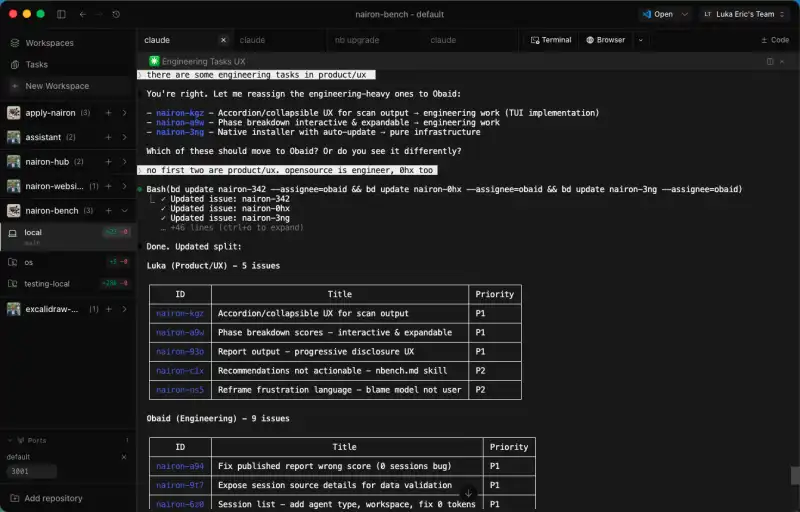Image resolution: width=800 pixels, height=512 pixels.
Task: Click '+46 lines (ctrl+o to expand)' text
Action: tap(237, 227)
